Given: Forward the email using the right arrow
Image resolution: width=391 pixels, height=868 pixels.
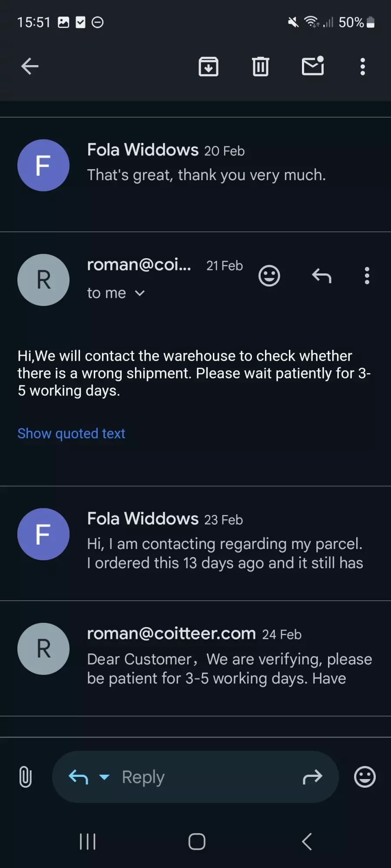Looking at the screenshot, I should 313,777.
